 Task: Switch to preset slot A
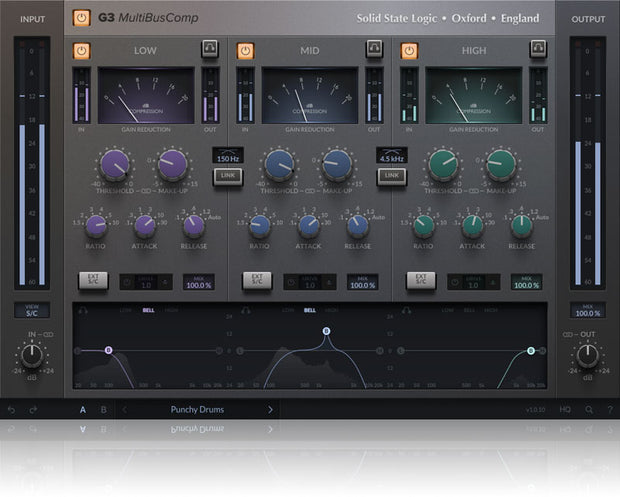point(83,410)
